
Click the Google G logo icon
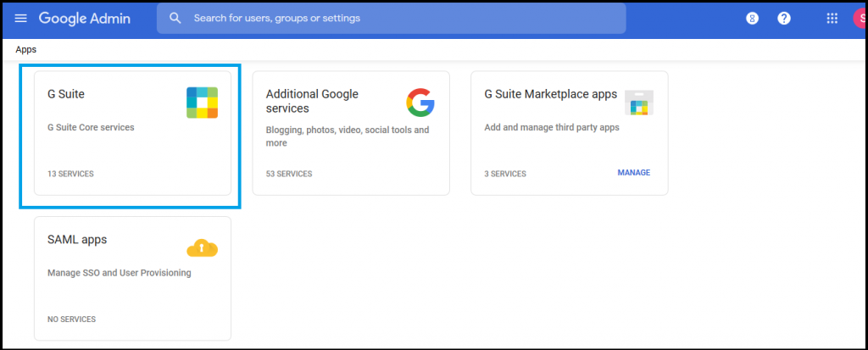coord(420,103)
